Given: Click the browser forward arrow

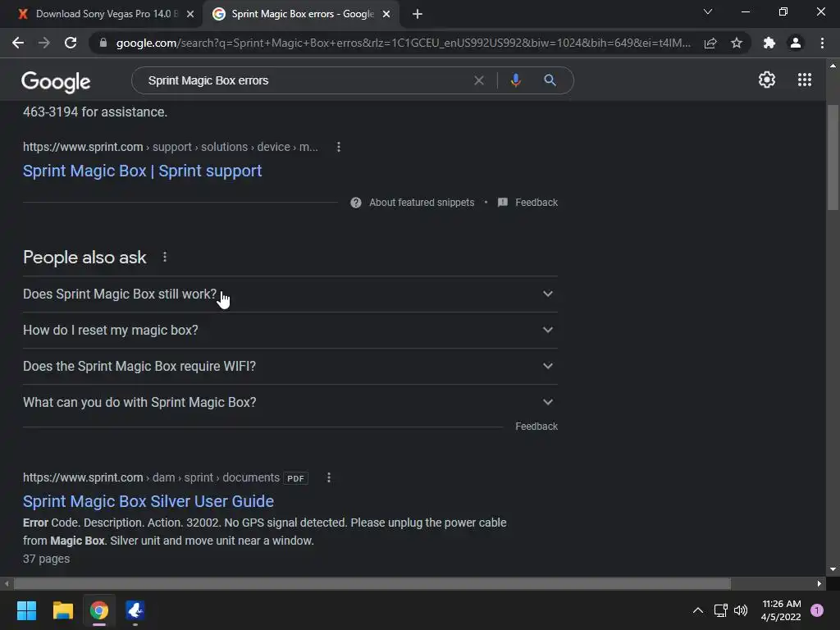Looking at the screenshot, I should pos(44,43).
